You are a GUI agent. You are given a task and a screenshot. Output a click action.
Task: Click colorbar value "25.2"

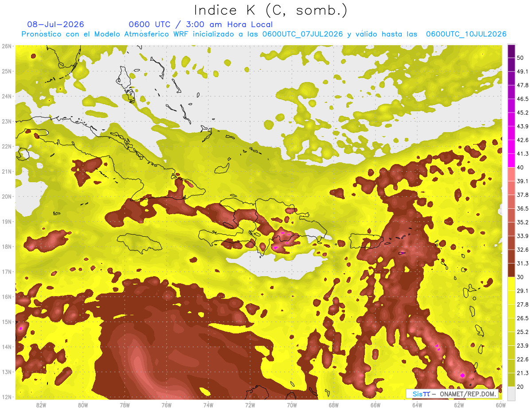pos(522,332)
